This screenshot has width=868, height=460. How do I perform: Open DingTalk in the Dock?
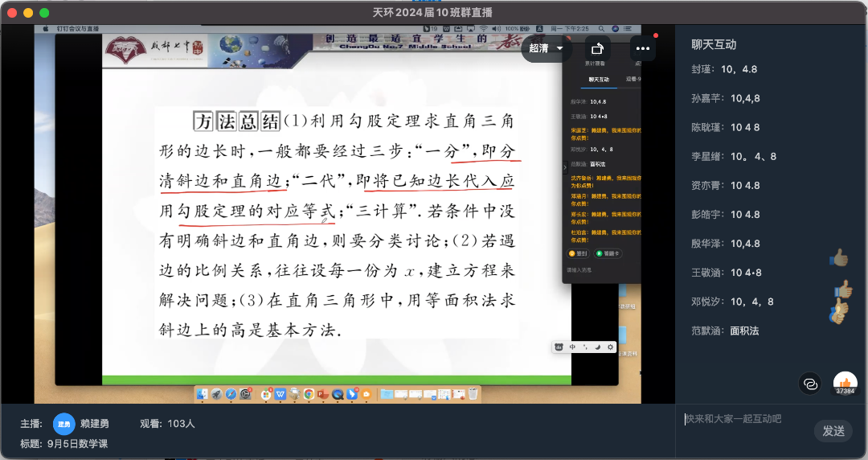[351, 394]
